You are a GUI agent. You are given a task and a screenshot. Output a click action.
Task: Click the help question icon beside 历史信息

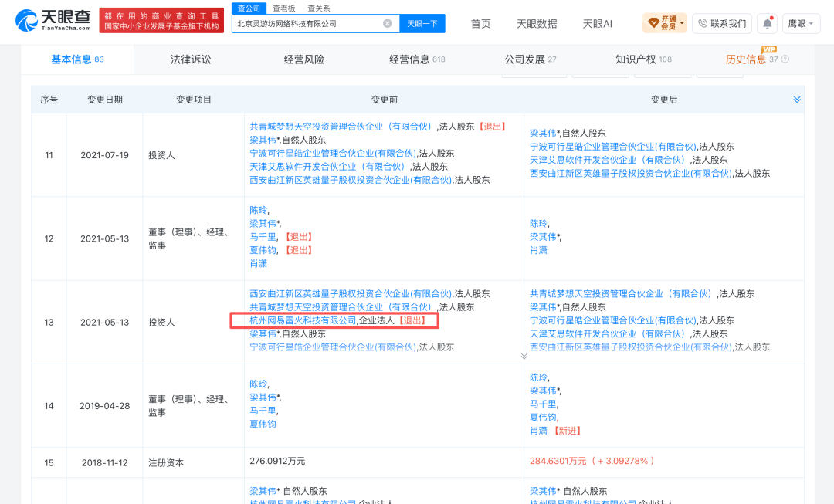(x=785, y=59)
